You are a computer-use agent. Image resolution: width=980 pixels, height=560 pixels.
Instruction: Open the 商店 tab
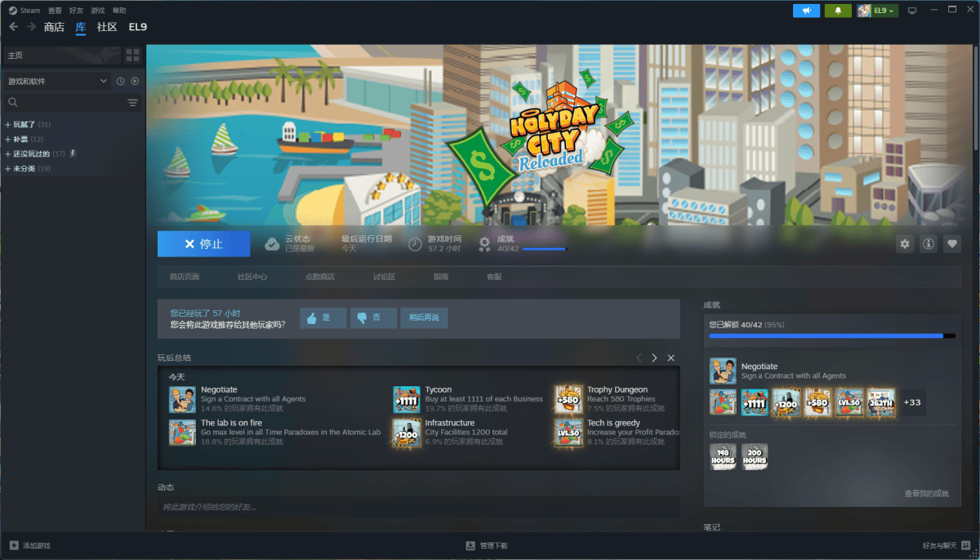pos(54,27)
